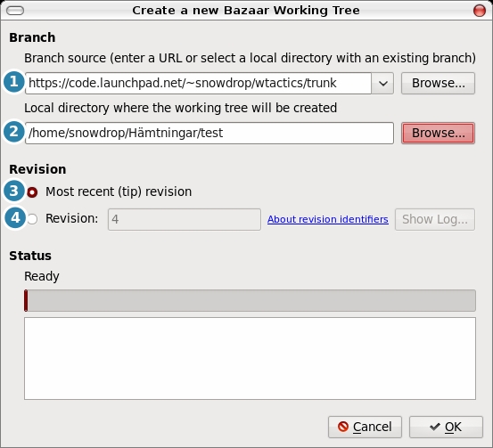Click the checkmark icon on OK
Viewport: 493px width, 448px height.
[435, 427]
